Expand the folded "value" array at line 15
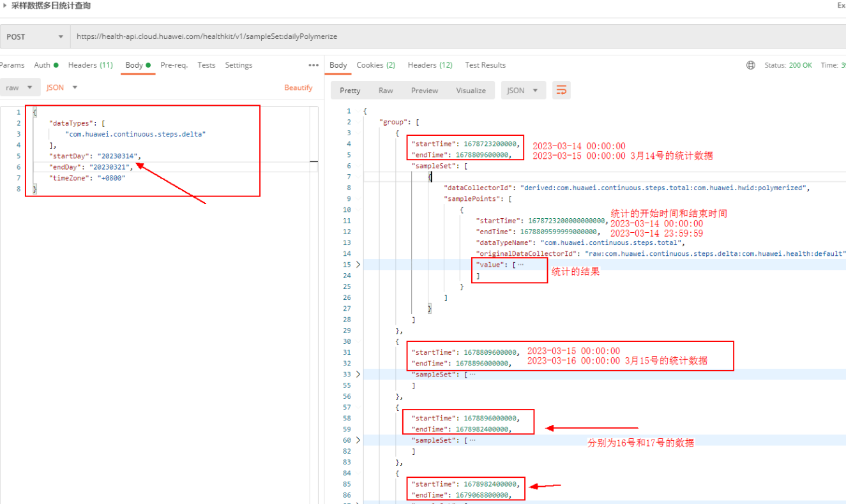This screenshot has width=846, height=504. click(358, 264)
